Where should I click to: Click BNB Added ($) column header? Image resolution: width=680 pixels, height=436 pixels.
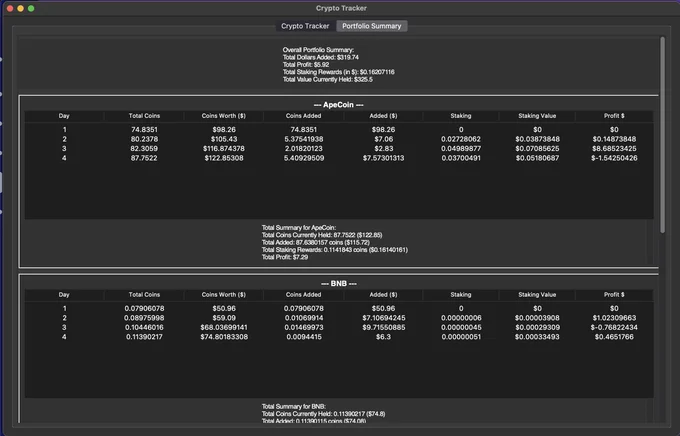pos(383,295)
